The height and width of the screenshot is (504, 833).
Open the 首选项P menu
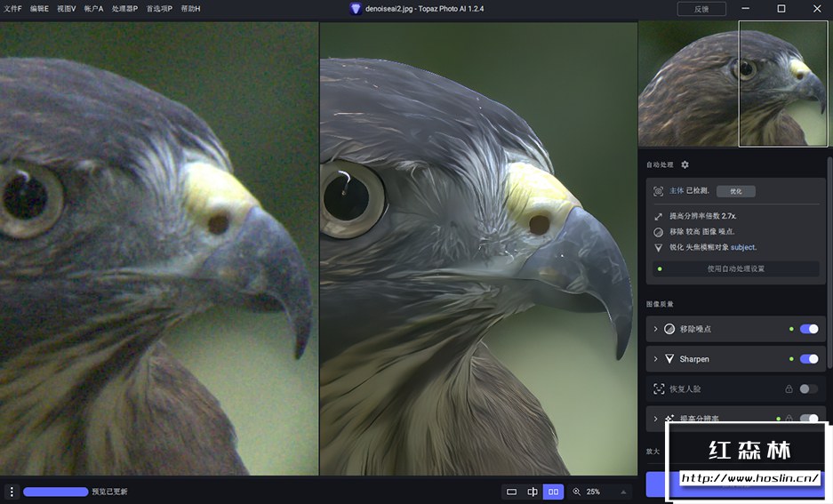click(x=159, y=9)
